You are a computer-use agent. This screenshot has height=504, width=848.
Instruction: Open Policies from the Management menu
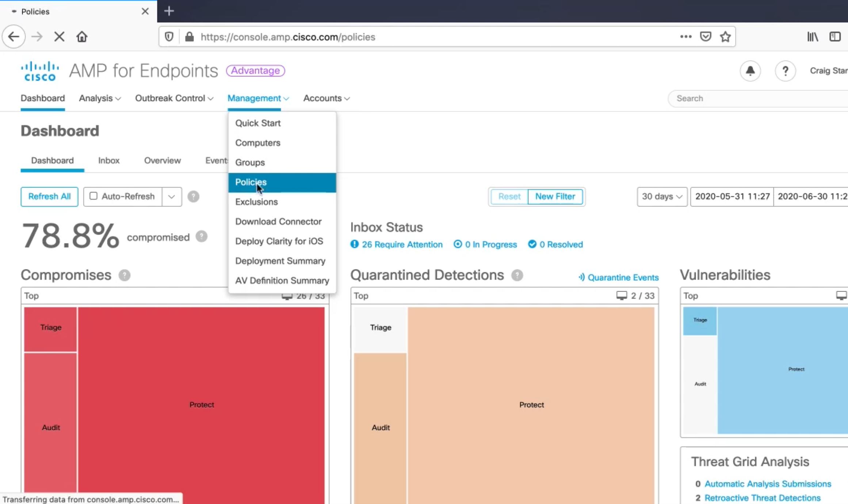(x=282, y=182)
